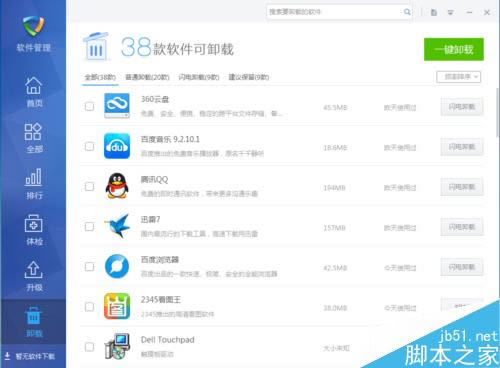500x368 pixels.
Task: Tick the checkbox for 百度浏览器
Action: pos(89,267)
